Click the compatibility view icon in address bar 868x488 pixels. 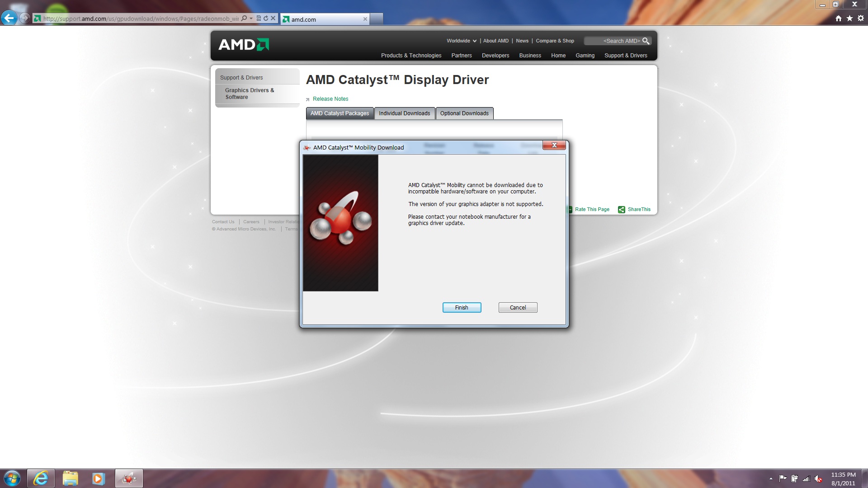click(x=259, y=19)
